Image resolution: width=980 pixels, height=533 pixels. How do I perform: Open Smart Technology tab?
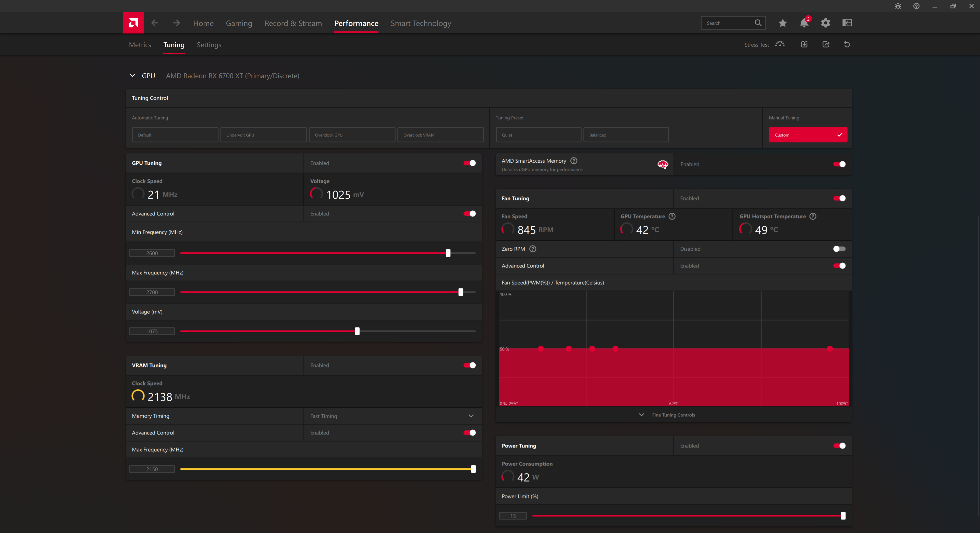[x=421, y=23]
